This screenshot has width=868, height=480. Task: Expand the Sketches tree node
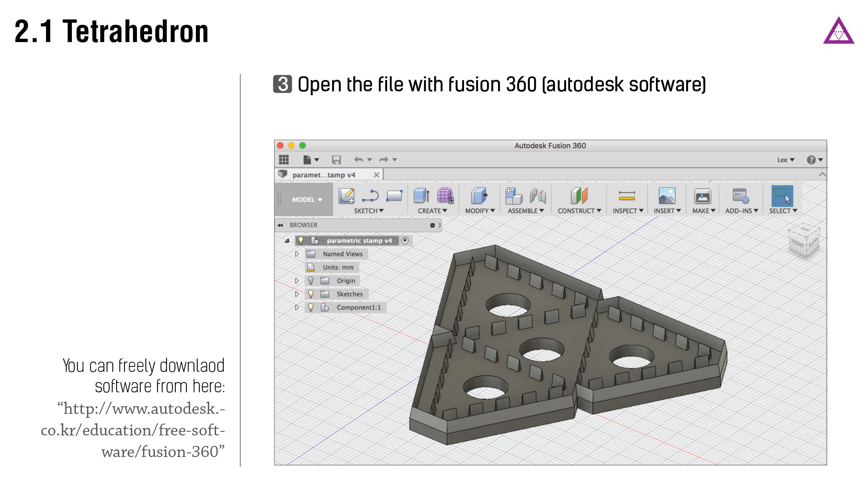pos(297,294)
